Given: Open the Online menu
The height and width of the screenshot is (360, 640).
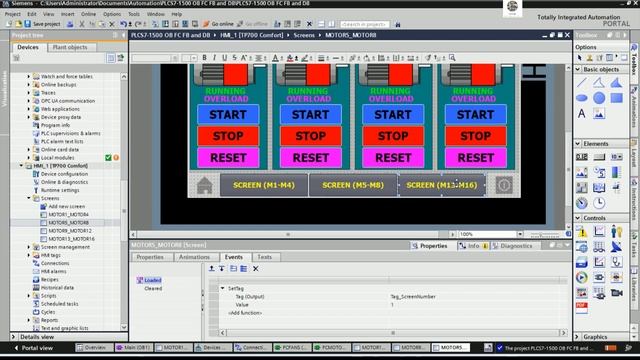Looking at the screenshot, I should coord(88,14).
